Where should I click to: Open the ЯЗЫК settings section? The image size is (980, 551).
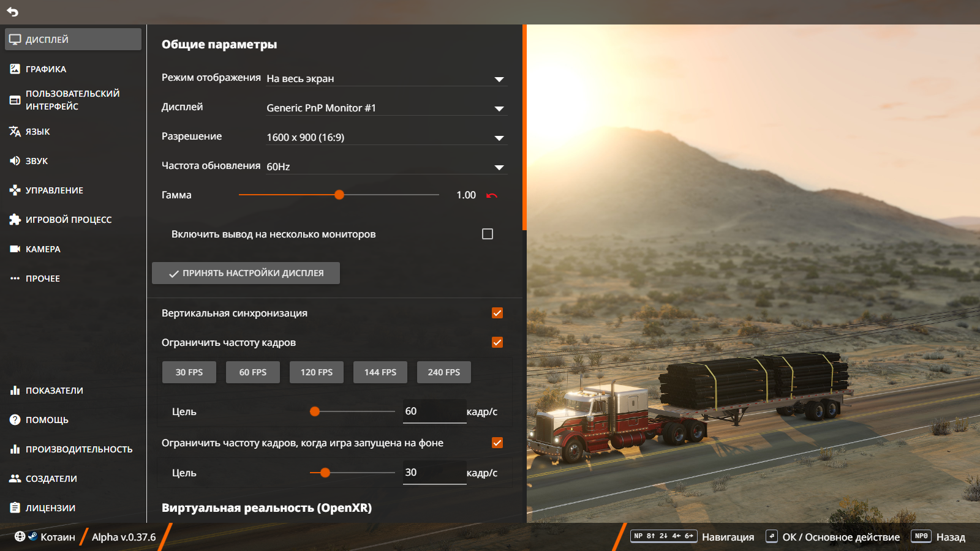(73, 131)
